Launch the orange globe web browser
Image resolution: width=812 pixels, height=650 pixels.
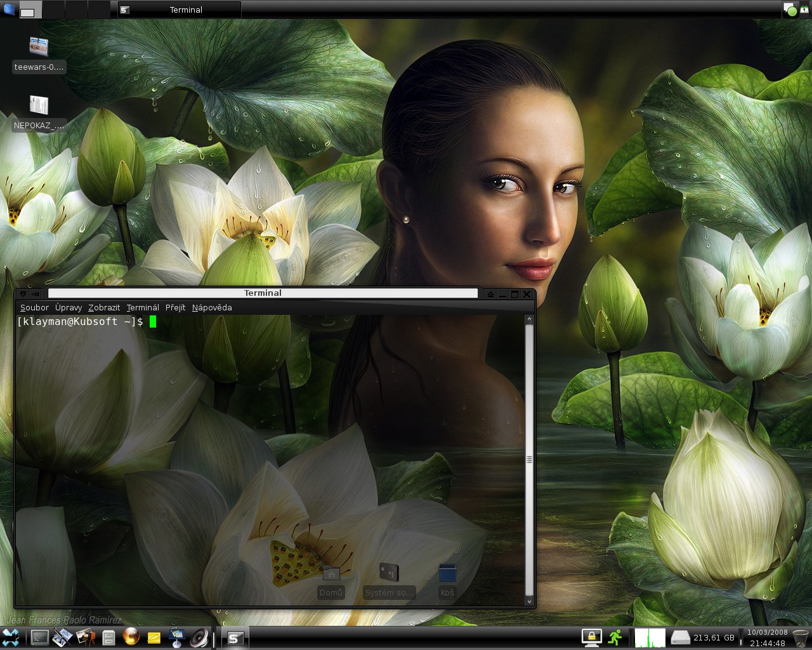click(x=131, y=637)
